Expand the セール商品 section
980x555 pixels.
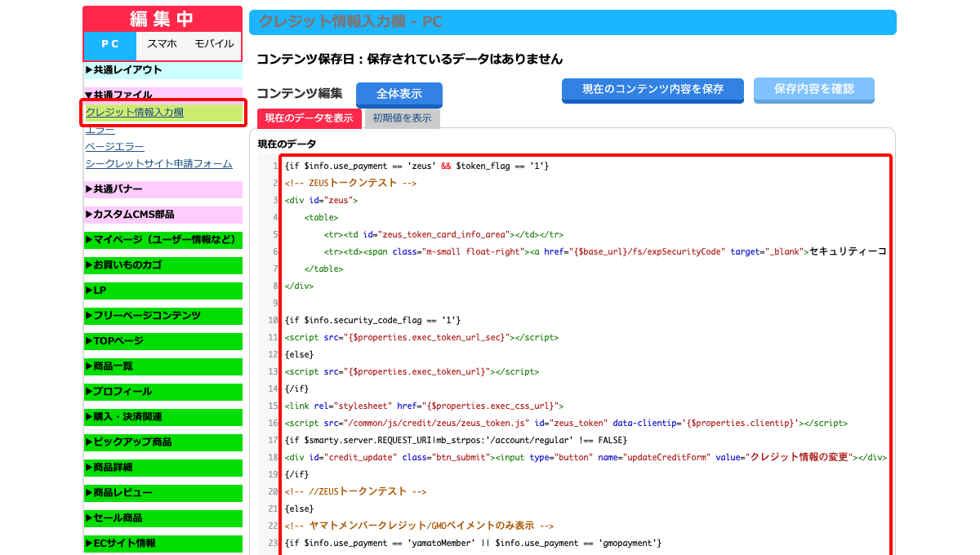pos(163,518)
